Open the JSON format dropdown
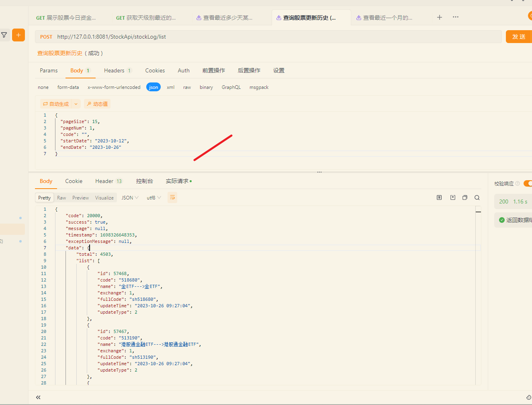 [130, 197]
